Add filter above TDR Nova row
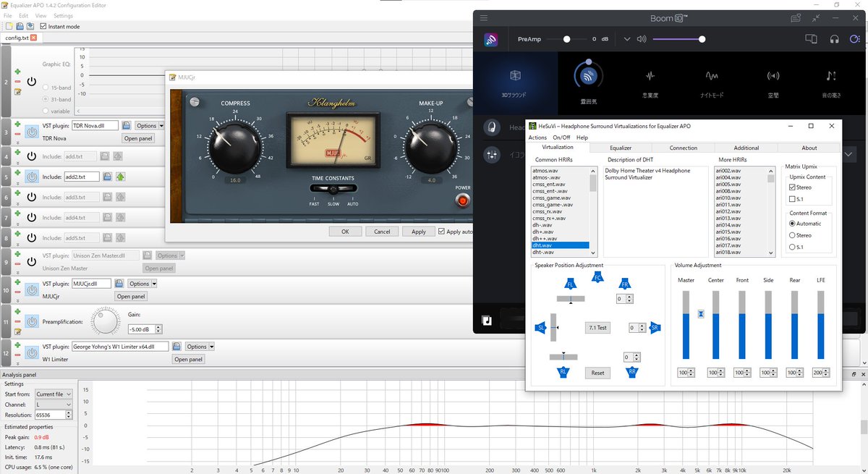The height and width of the screenshot is (474, 868). pyautogui.click(x=17, y=124)
